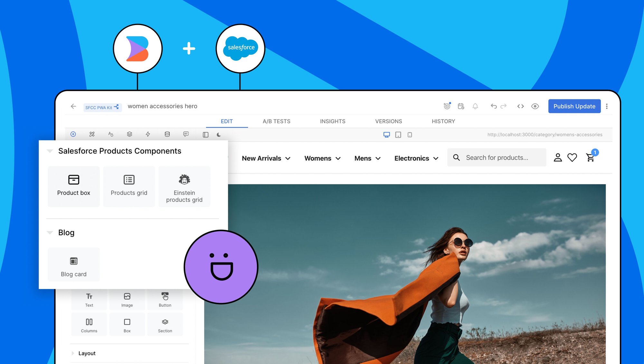The height and width of the screenshot is (364, 644).
Task: Select the design tools icon
Action: pos(92,134)
